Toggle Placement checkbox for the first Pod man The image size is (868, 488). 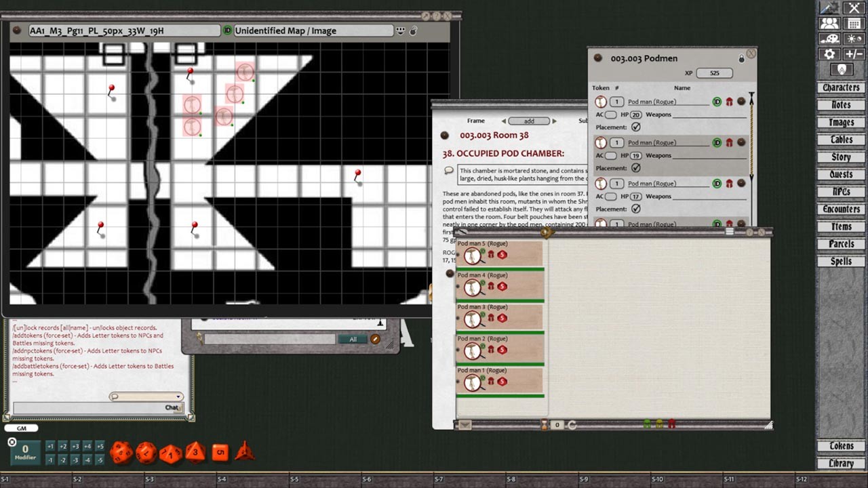[x=635, y=127]
